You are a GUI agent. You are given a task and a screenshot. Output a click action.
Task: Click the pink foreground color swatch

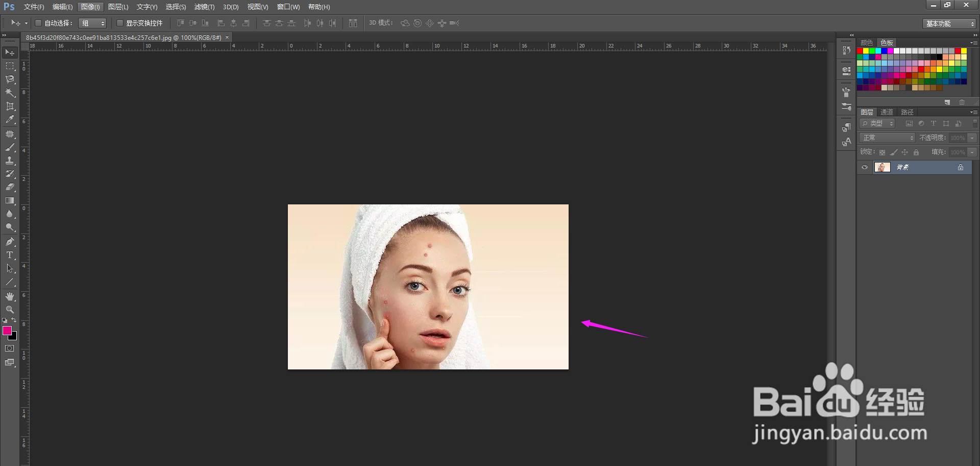pyautogui.click(x=7, y=331)
